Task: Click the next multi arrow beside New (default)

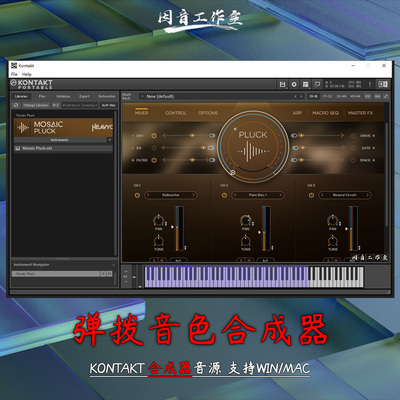Action: coord(301,96)
